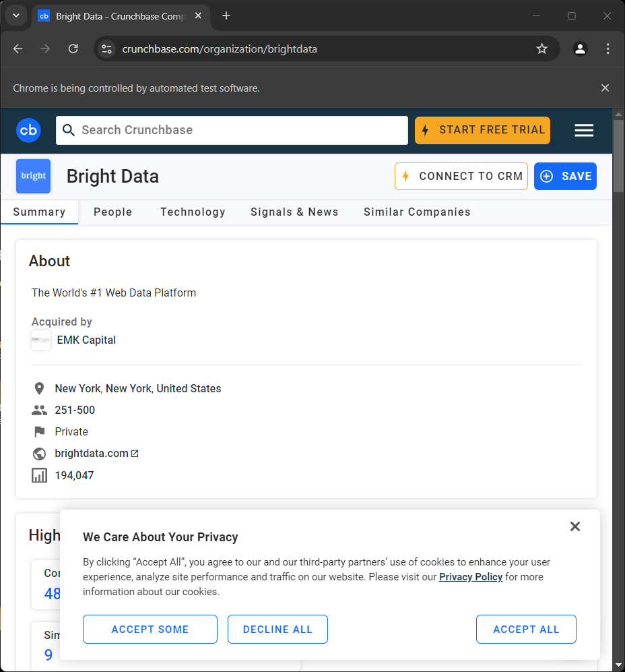
Task: Close the privacy cookie dialog
Action: pyautogui.click(x=574, y=526)
